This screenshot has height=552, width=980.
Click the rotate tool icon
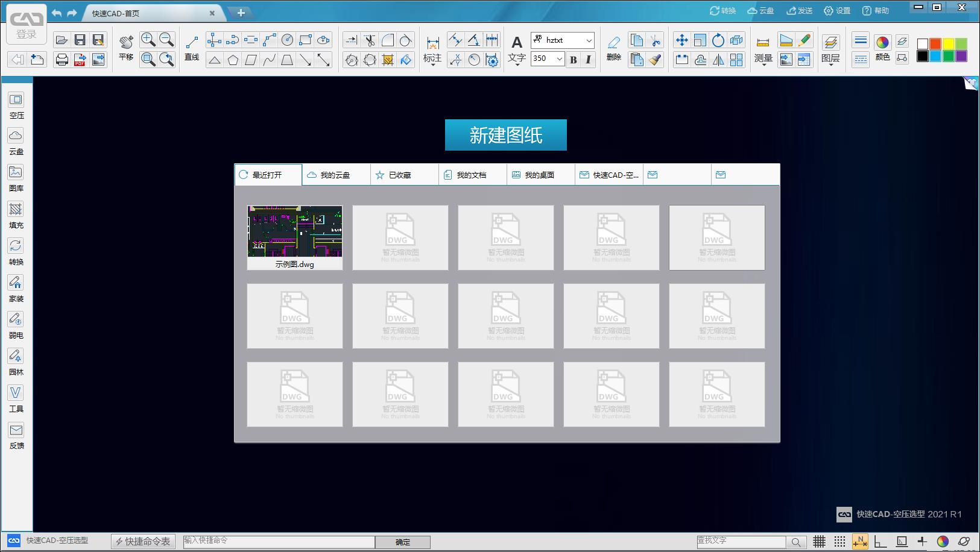pyautogui.click(x=718, y=40)
